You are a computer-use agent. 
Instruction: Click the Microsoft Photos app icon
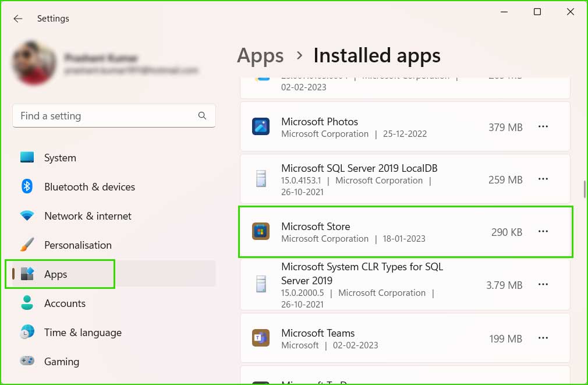coord(261,126)
